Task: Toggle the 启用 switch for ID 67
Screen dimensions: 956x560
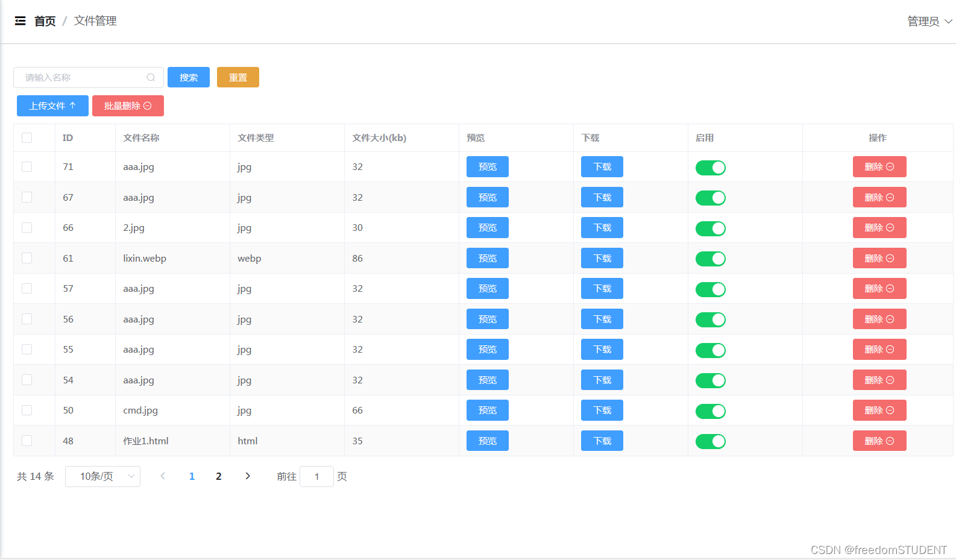Action: pyautogui.click(x=711, y=198)
